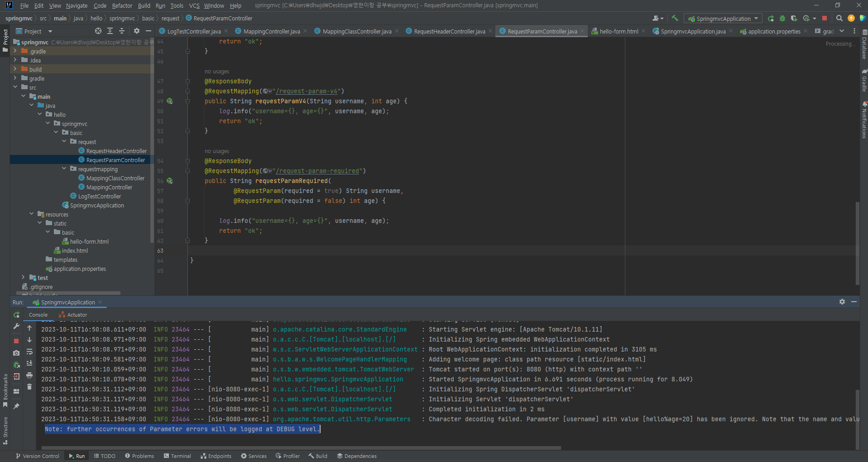Screen dimensions: 868x462
Task: Toggle the Gradle side tool window
Action: coord(864,81)
